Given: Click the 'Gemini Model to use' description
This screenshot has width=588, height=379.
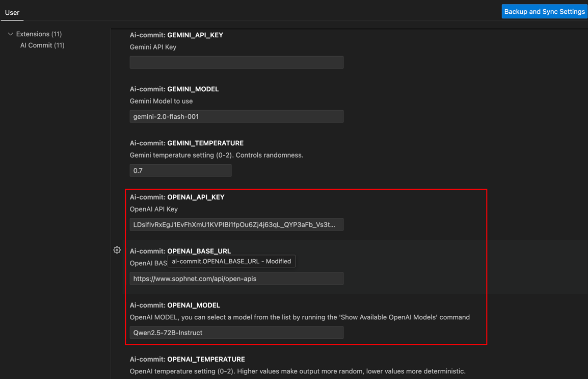Looking at the screenshot, I should coord(161,101).
